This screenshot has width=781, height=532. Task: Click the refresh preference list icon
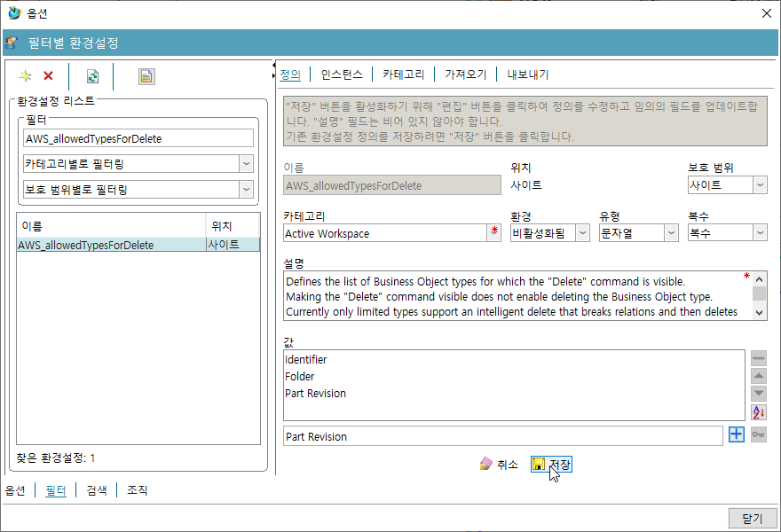tap(92, 77)
